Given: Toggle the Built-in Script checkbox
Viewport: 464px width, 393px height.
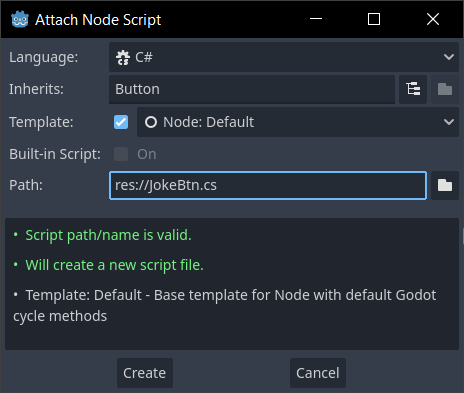Looking at the screenshot, I should 121,154.
